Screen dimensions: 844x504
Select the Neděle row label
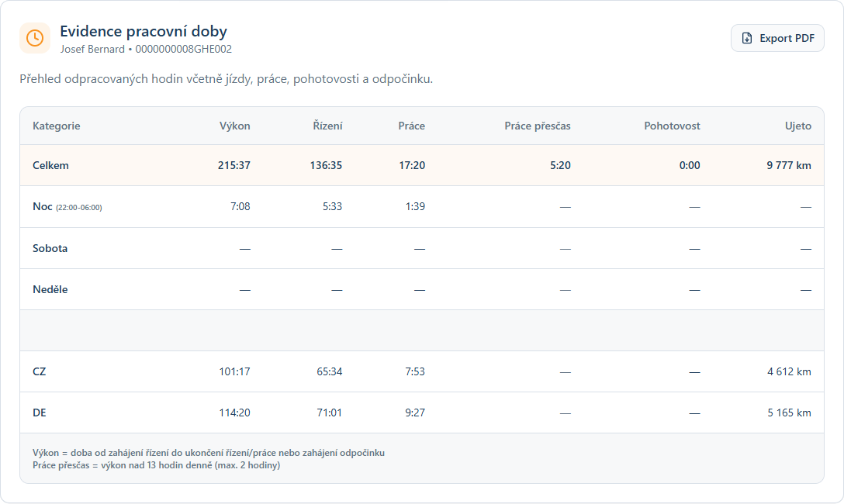pyautogui.click(x=50, y=289)
